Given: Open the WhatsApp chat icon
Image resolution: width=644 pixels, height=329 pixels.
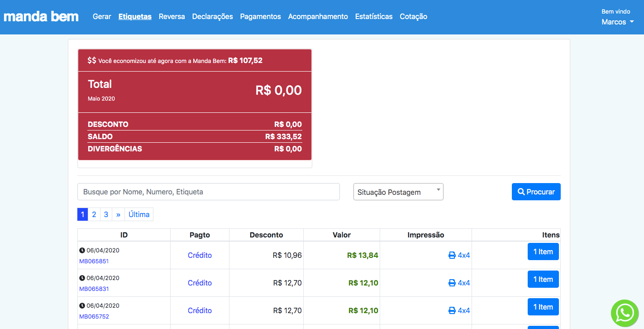Looking at the screenshot, I should (625, 313).
